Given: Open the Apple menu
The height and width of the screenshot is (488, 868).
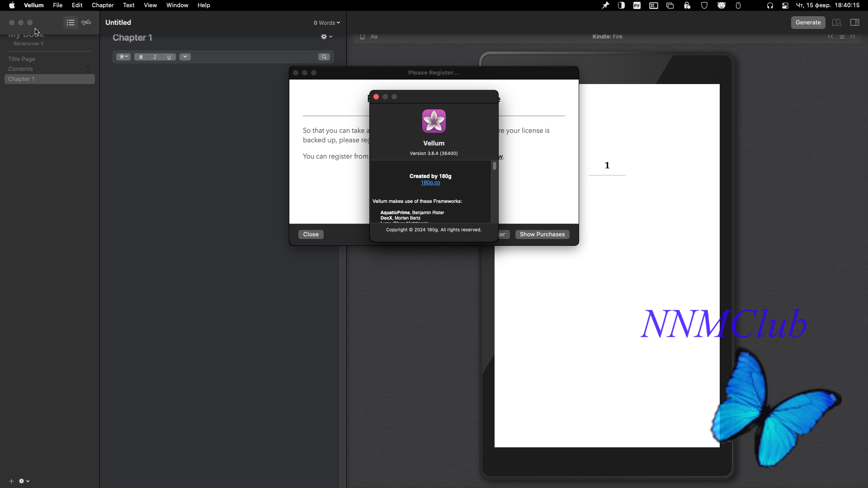Looking at the screenshot, I should pos(12,5).
